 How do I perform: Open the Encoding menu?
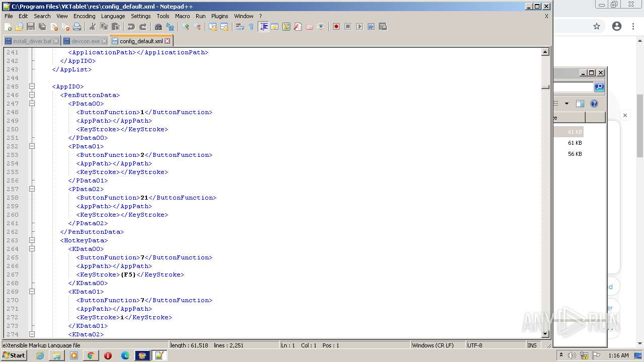(x=84, y=16)
